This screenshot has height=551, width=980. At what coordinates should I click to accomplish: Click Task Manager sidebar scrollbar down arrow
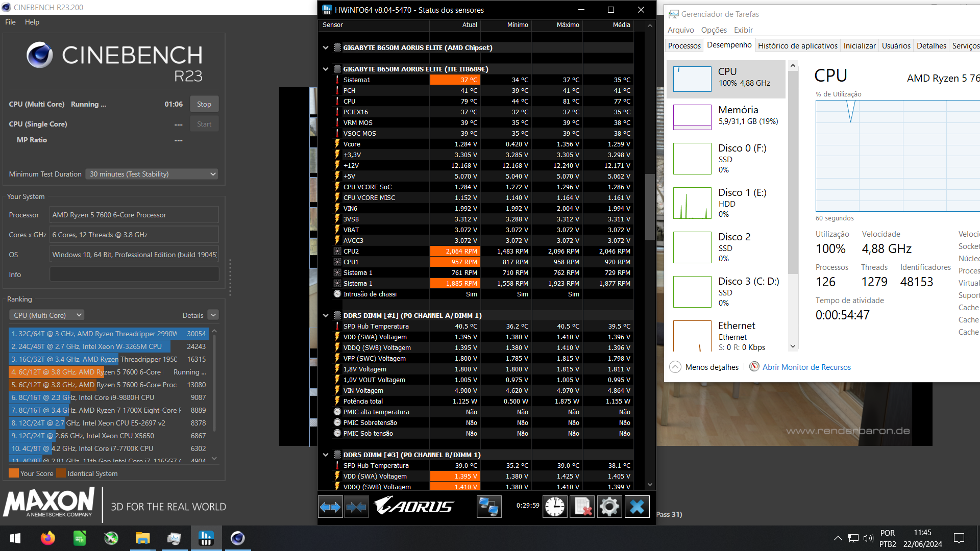793,346
